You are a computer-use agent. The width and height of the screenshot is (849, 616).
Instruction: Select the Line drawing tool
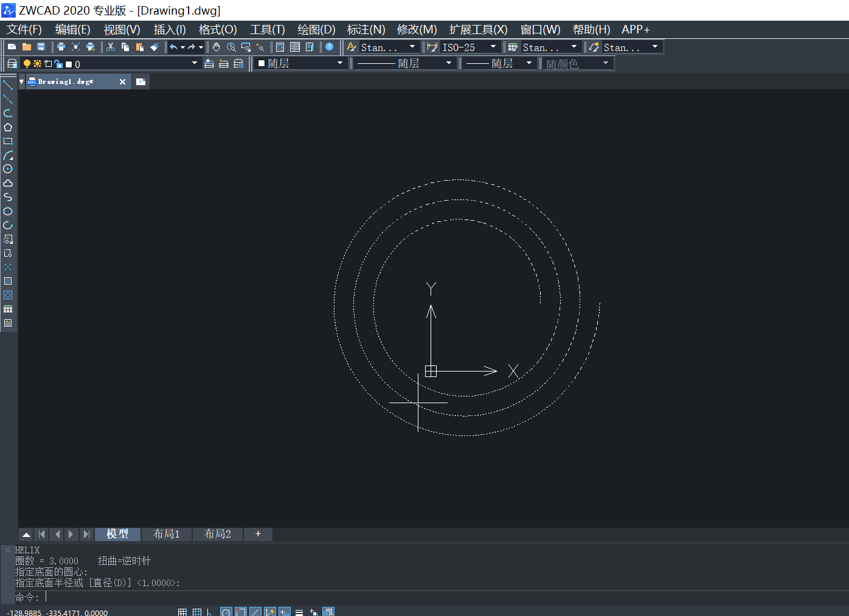click(x=8, y=85)
